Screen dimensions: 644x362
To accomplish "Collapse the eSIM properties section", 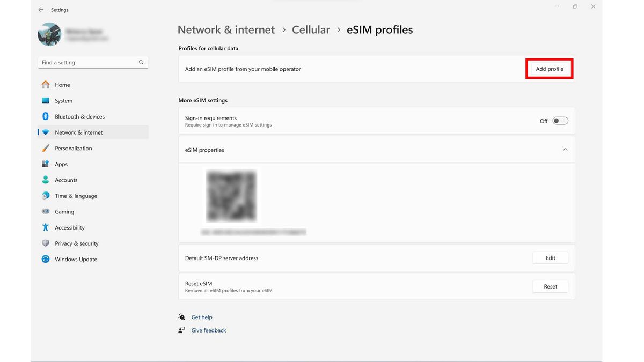I will pyautogui.click(x=565, y=150).
